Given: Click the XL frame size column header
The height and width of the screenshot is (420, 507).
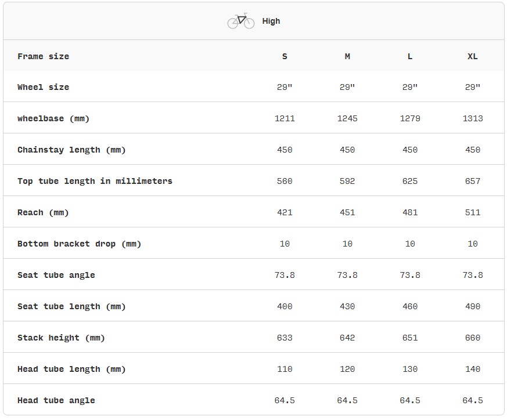Looking at the screenshot, I should click(472, 56).
